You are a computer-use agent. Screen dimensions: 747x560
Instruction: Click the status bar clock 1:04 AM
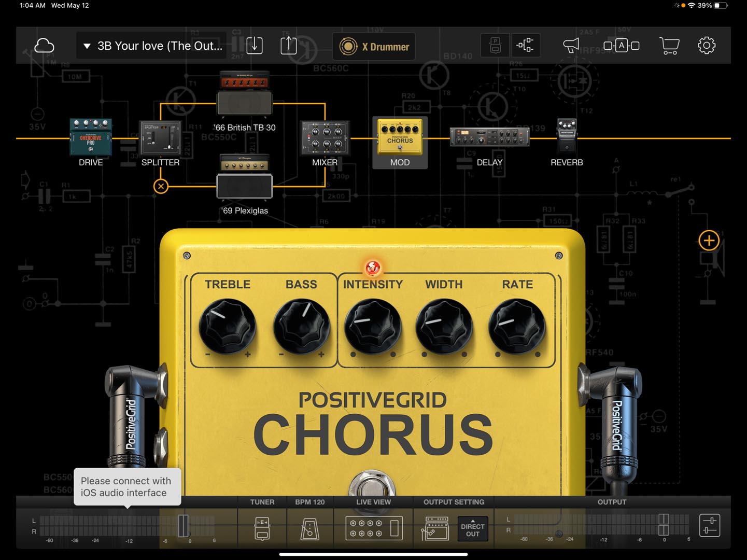point(32,5)
